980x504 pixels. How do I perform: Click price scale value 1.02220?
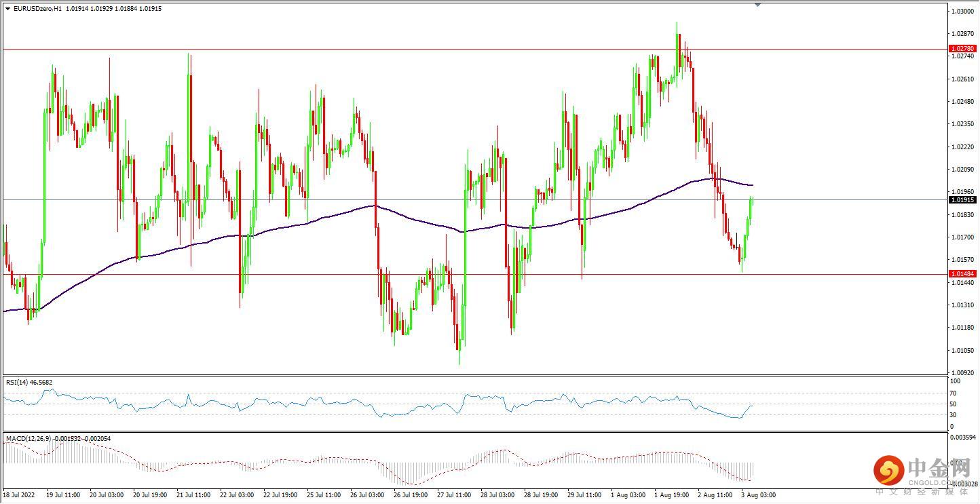[x=963, y=147]
